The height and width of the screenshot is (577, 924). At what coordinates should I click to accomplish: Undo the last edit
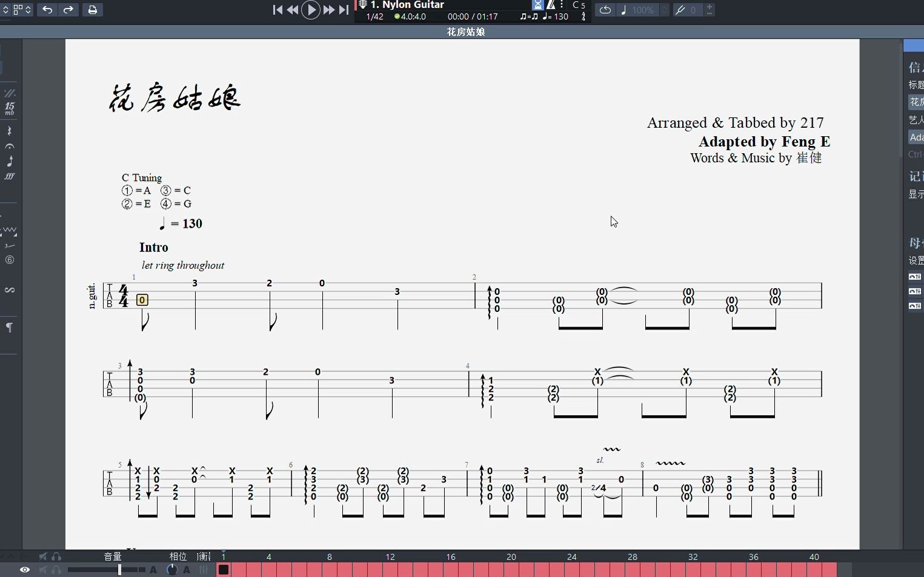pos(47,10)
